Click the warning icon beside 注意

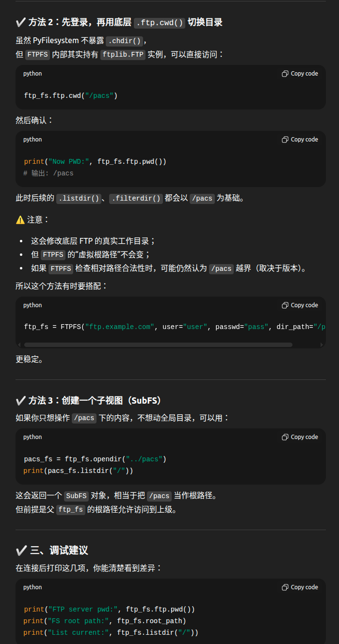20,220
